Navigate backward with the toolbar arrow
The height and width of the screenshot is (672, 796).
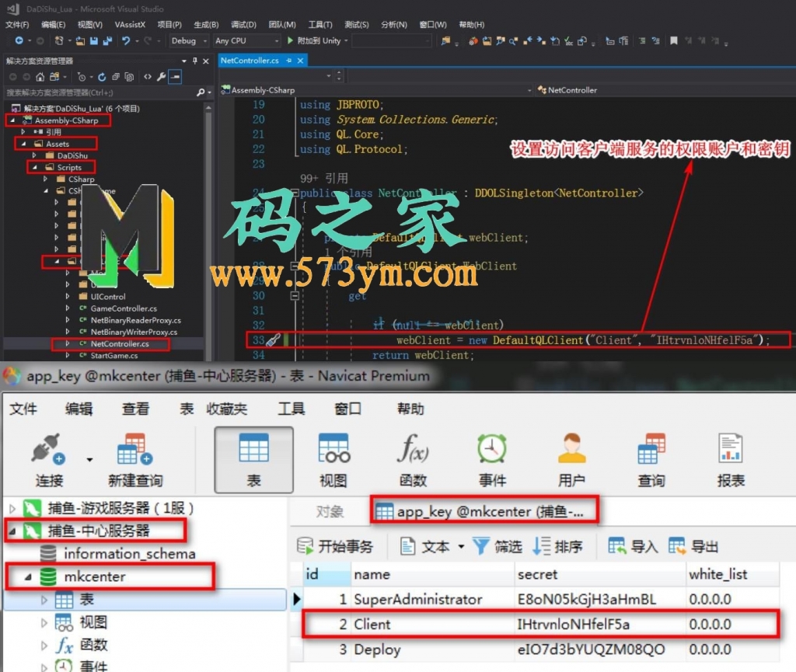pos(19,40)
